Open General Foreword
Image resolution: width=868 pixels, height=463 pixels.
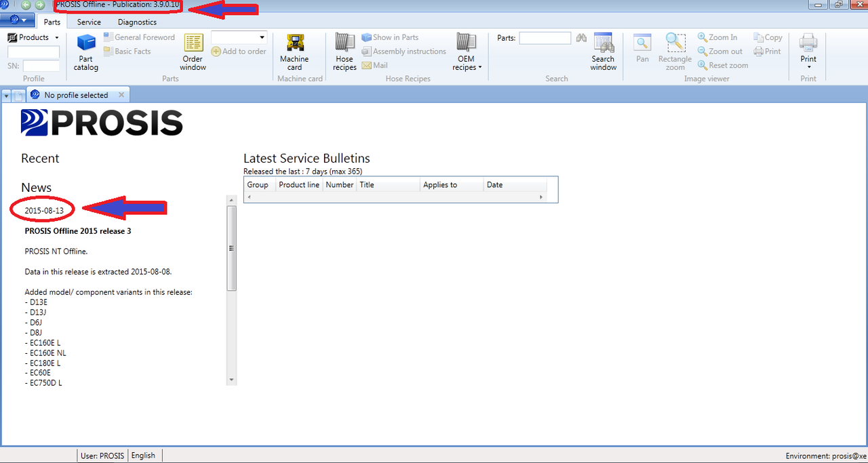139,37
